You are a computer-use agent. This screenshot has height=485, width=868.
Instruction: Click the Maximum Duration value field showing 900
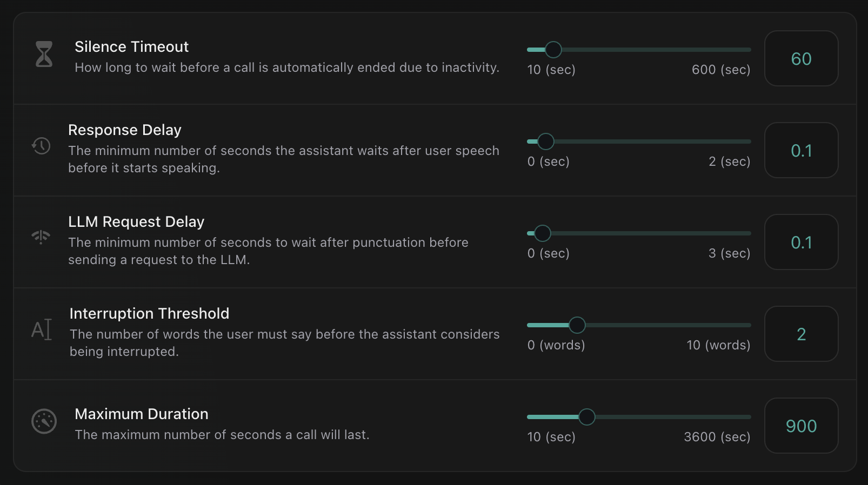click(x=801, y=426)
